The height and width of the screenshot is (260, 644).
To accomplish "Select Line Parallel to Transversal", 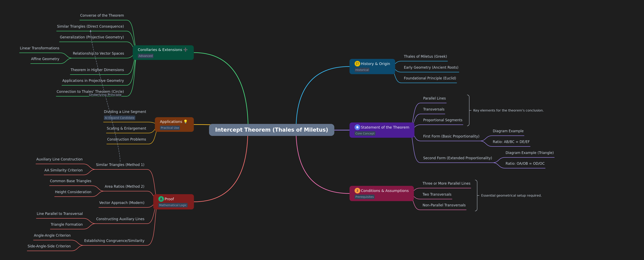I will [x=59, y=214].
